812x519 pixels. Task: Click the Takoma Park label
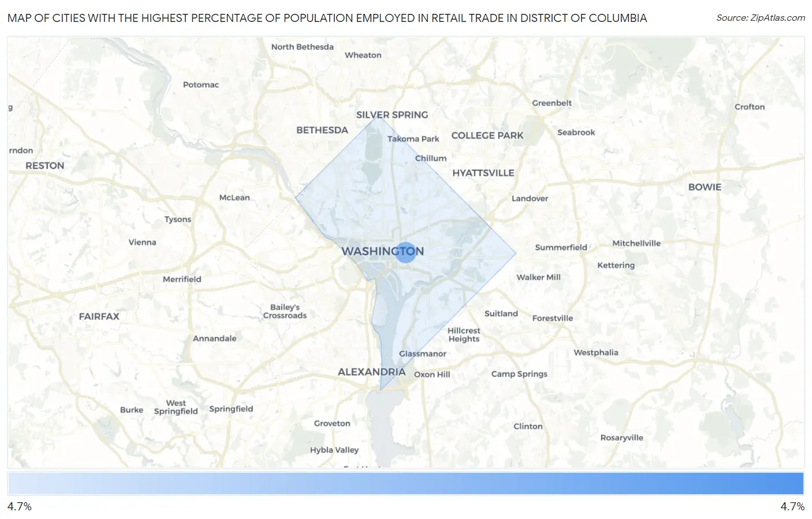pos(414,139)
